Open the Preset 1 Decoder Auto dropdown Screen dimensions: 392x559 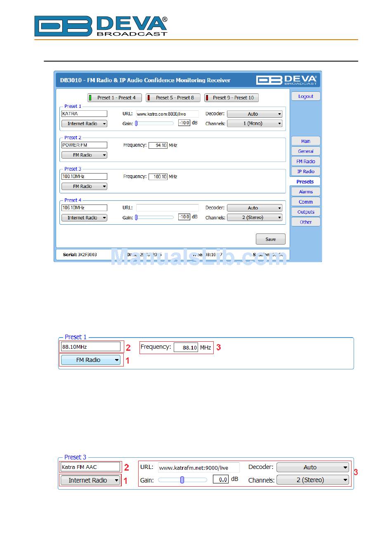point(255,114)
